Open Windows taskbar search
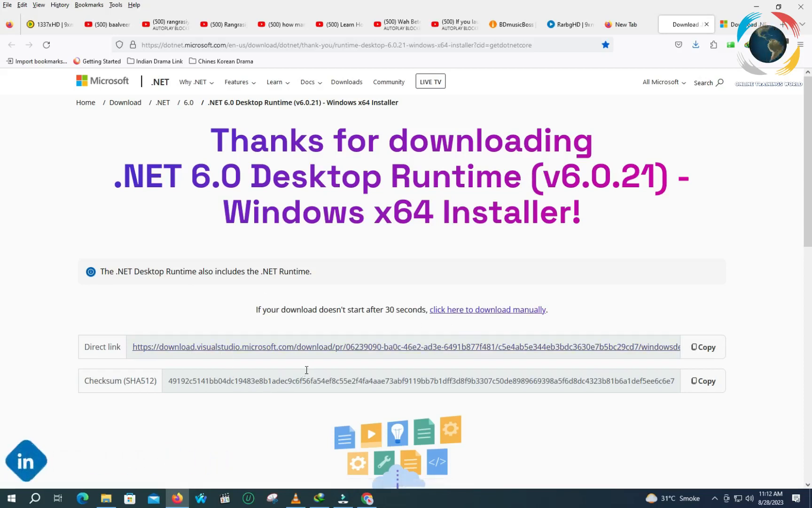Screen dimensions: 812x508 (35, 498)
